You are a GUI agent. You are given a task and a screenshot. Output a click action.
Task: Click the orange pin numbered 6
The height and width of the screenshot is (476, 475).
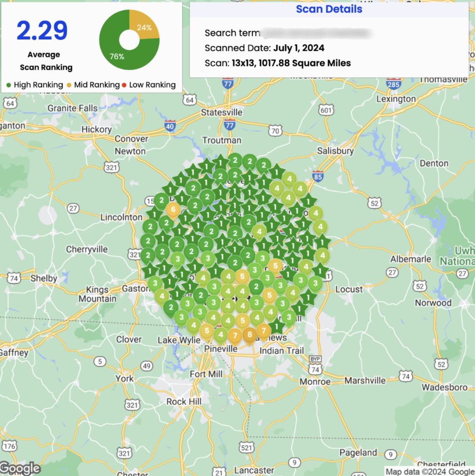pos(173,210)
